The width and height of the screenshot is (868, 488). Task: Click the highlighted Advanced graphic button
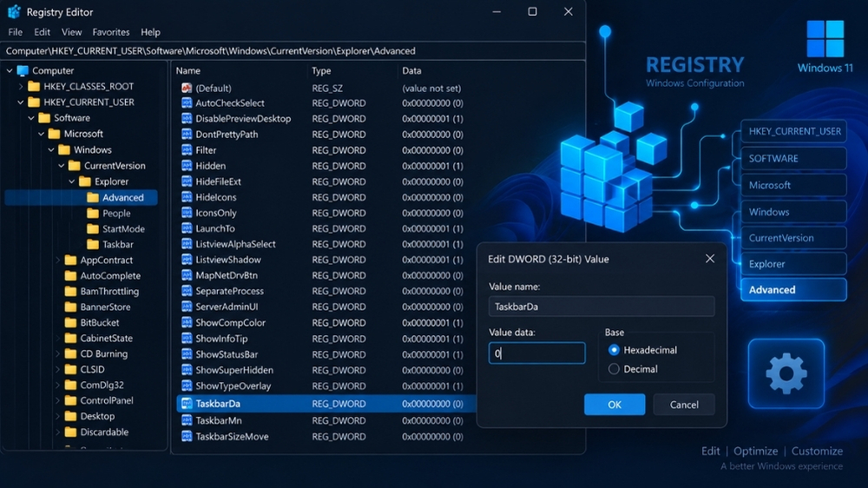point(793,290)
